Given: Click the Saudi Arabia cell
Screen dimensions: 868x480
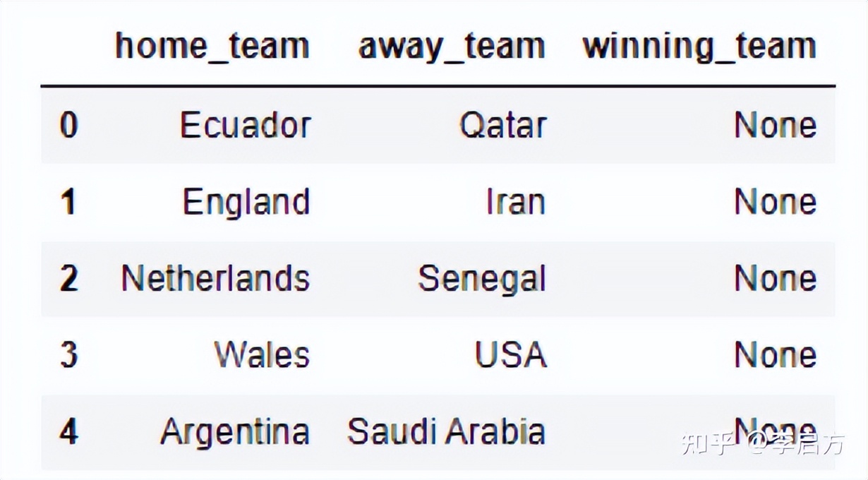Looking at the screenshot, I should [446, 431].
